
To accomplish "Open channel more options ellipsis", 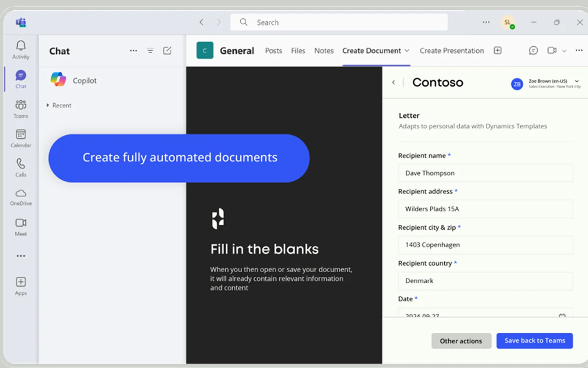I will pyautogui.click(x=579, y=50).
